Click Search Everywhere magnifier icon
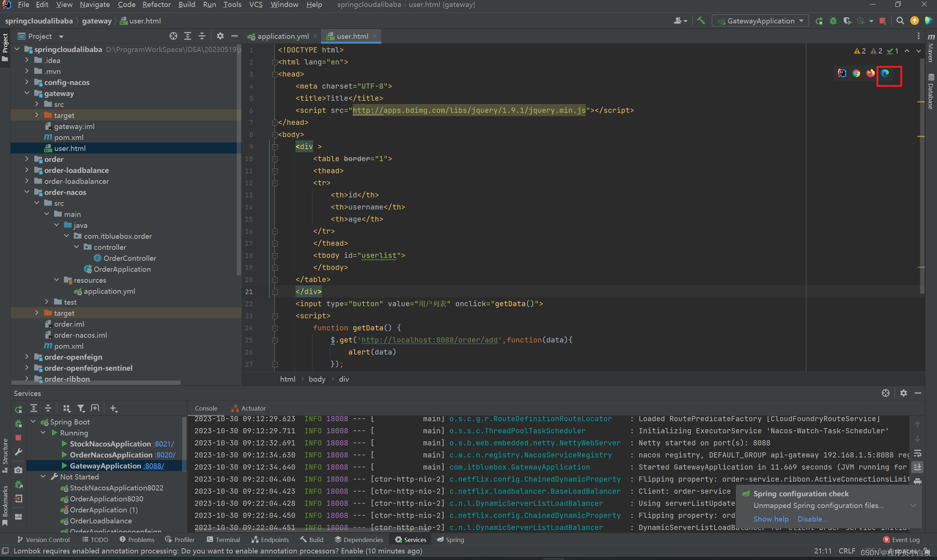The height and width of the screenshot is (560, 937). 900,21
